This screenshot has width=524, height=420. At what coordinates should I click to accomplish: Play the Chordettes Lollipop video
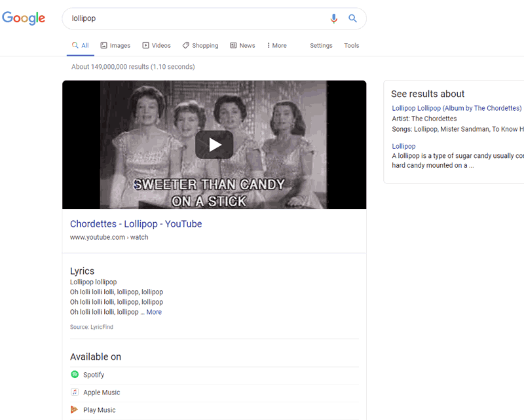[214, 145]
